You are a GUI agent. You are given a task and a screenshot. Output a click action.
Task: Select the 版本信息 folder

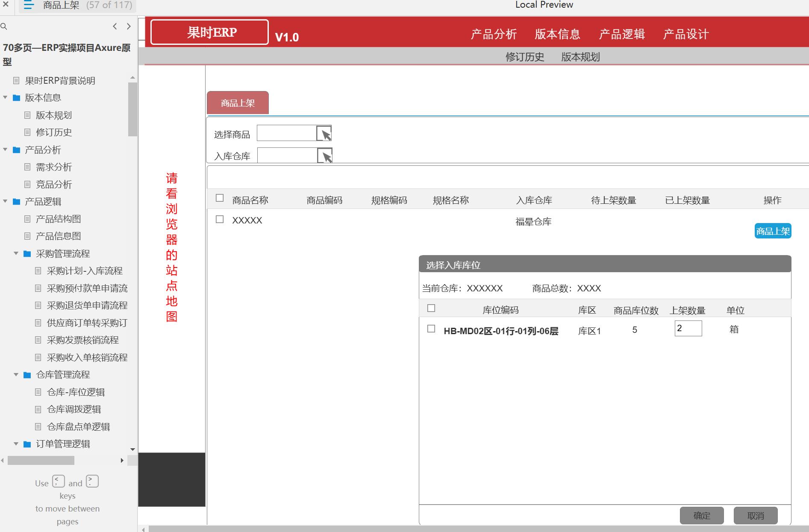pos(43,98)
